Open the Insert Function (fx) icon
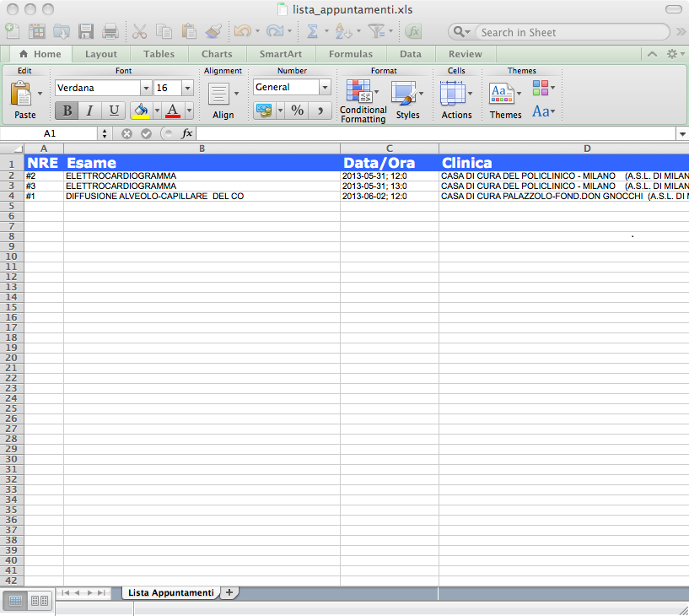The height and width of the screenshot is (616, 689). click(412, 31)
